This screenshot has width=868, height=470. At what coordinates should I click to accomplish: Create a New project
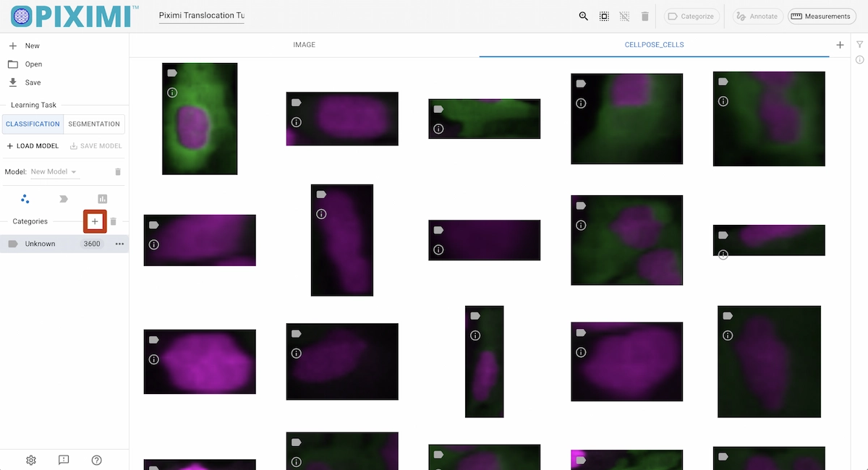coord(64,46)
